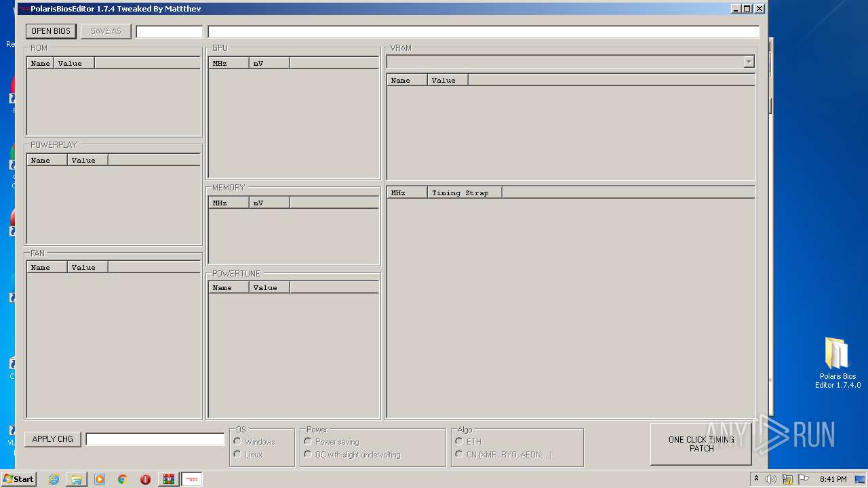Viewport: 868px width, 488px height.
Task: Launch Google Chrome from the taskbar
Action: (123, 479)
